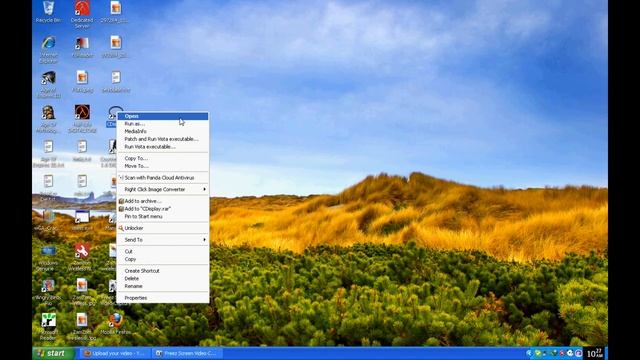Click Cut in the context menu
This screenshot has width=640, height=360.
point(163,251)
